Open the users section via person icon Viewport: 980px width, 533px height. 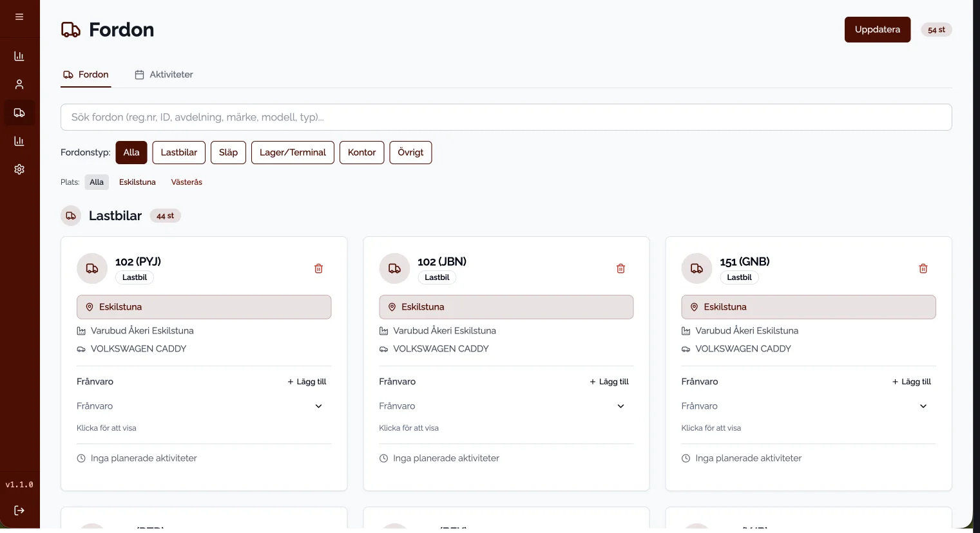(19, 84)
